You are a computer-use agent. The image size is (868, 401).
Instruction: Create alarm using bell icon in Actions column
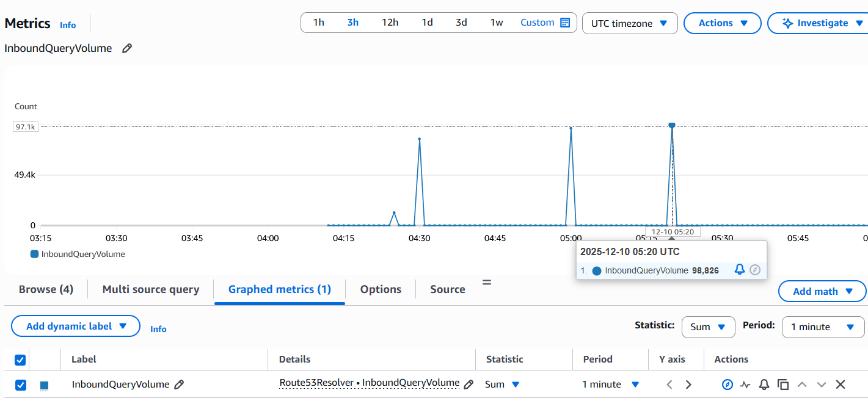point(764,385)
